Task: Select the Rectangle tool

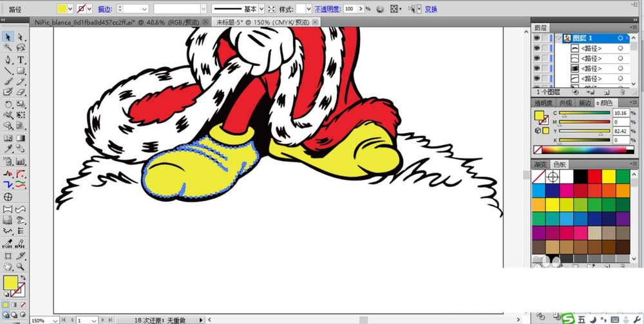Action: [21, 71]
